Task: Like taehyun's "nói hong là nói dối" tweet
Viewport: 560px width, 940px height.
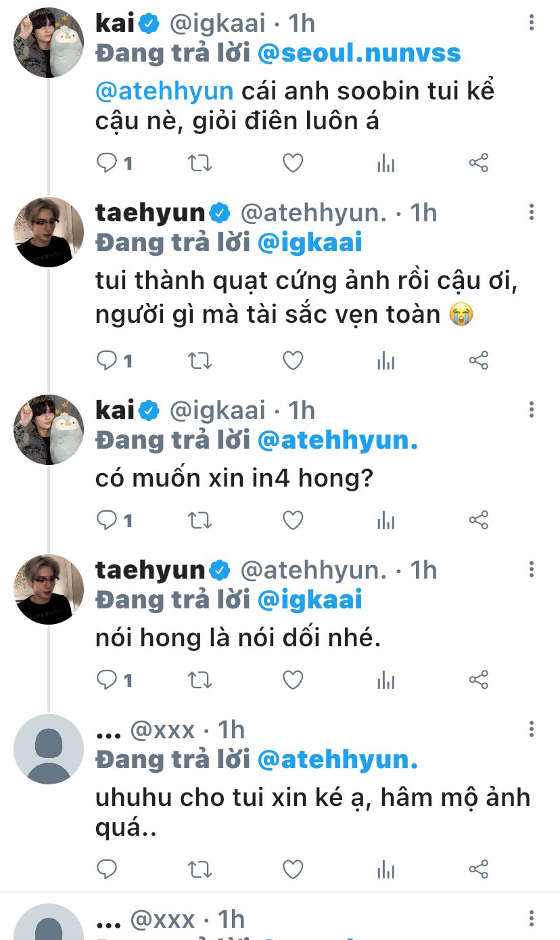Action: tap(292, 680)
